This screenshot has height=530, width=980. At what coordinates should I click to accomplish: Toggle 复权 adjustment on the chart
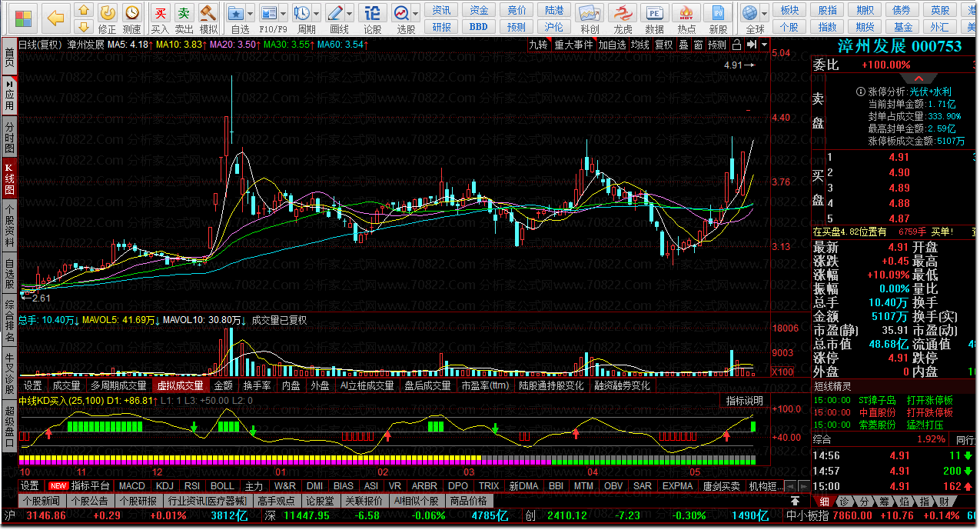click(663, 45)
